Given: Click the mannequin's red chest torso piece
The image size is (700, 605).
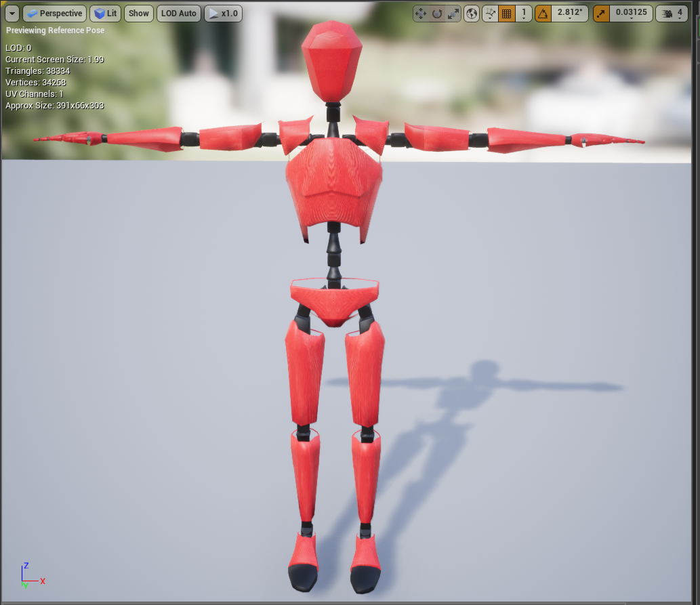Looking at the screenshot, I should pyautogui.click(x=334, y=188).
